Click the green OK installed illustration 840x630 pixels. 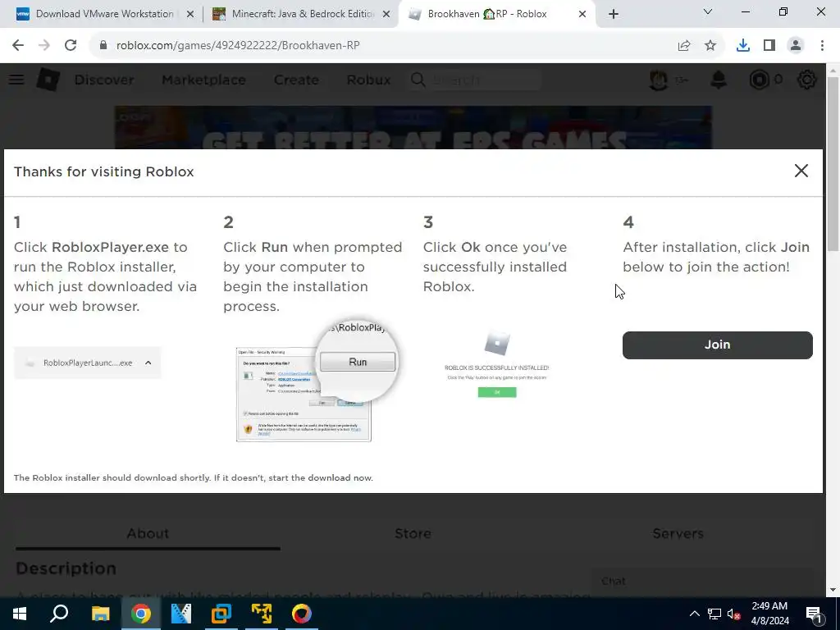tap(497, 392)
